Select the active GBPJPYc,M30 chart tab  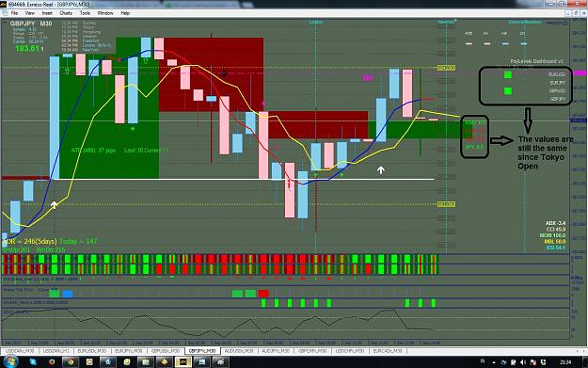tap(202, 351)
